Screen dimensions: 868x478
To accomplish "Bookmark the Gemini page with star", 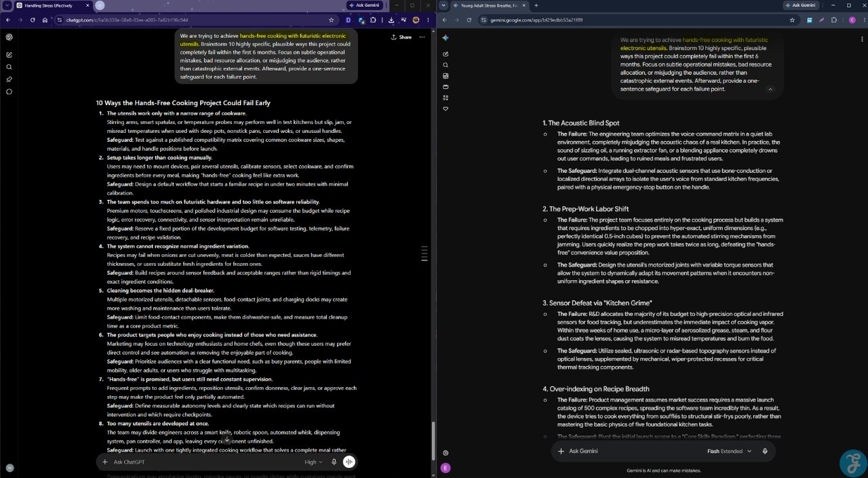I will pyautogui.click(x=792, y=20).
